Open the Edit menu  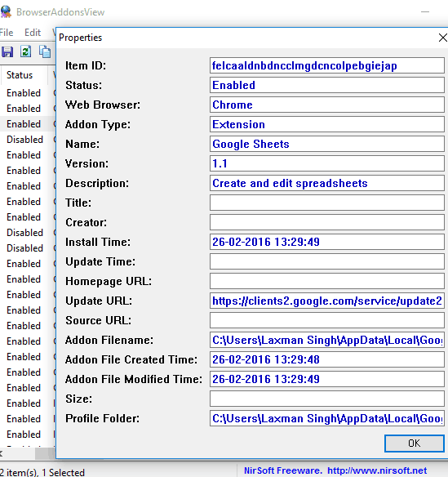point(33,33)
